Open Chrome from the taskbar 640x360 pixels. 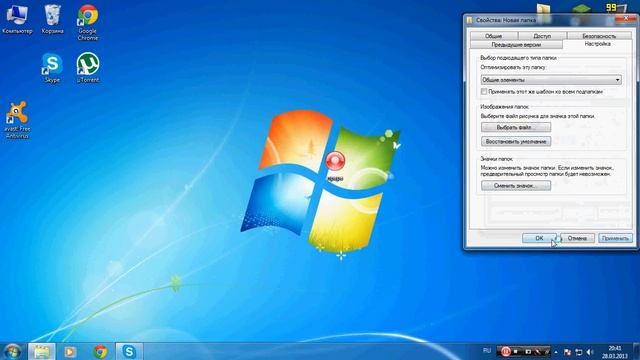[x=100, y=351]
